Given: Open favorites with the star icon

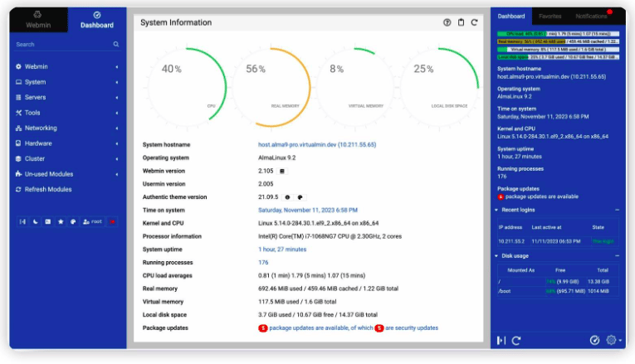Looking at the screenshot, I should click(x=61, y=221).
